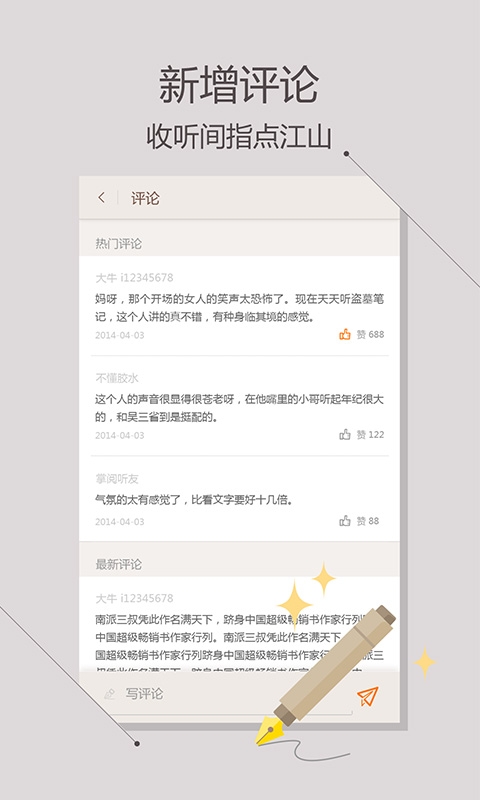Like the 掌阅听友 comment, thumbs-up 88
This screenshot has width=480, height=800.
pyautogui.click(x=345, y=521)
